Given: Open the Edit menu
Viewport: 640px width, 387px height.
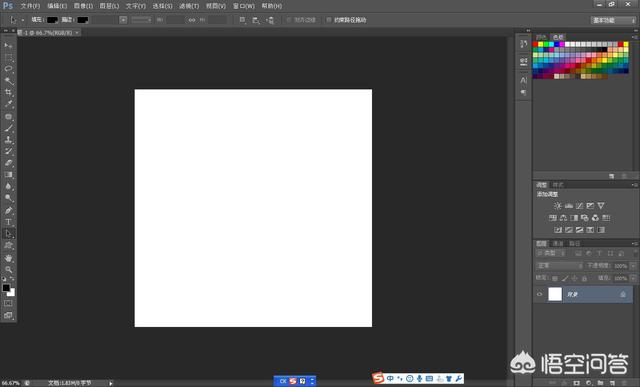Looking at the screenshot, I should click(57, 6).
